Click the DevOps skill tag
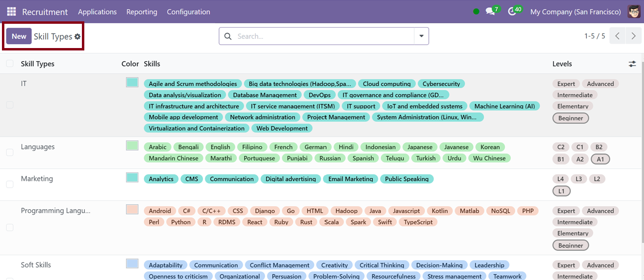Viewport: 644px width, 280px height. (x=320, y=95)
